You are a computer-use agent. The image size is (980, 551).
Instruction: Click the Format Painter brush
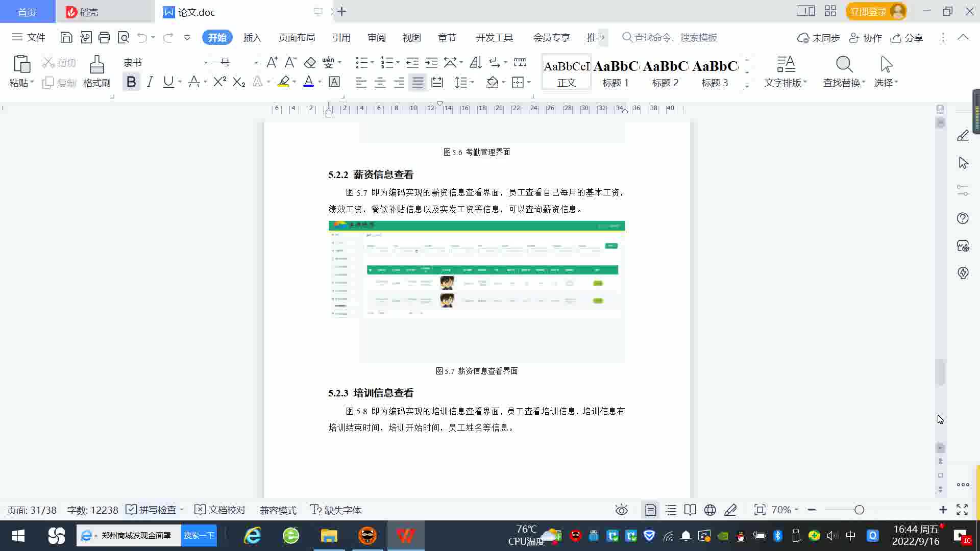pos(96,71)
